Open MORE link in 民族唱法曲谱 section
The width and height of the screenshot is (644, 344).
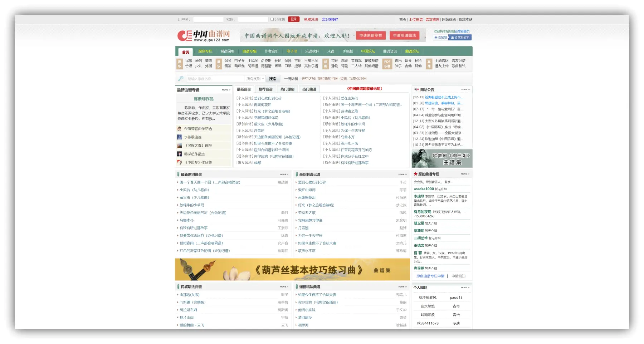click(x=284, y=287)
